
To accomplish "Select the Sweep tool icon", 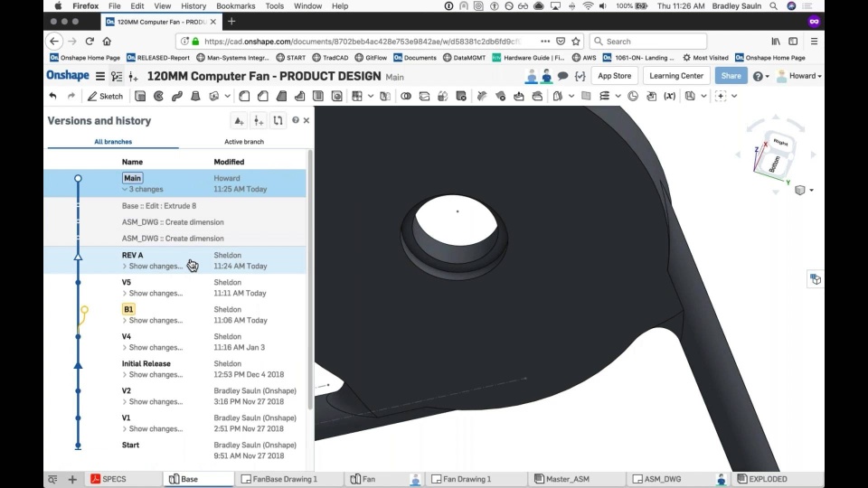I will point(177,97).
